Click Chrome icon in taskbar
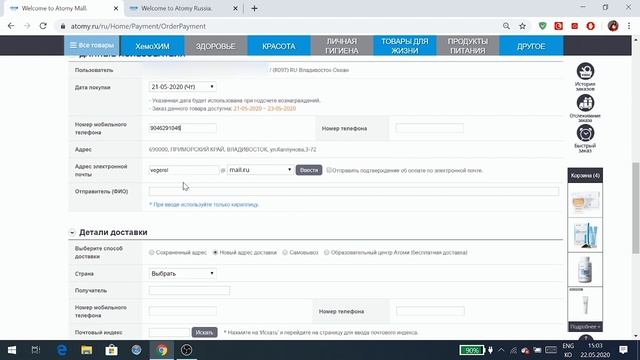 tap(162, 350)
